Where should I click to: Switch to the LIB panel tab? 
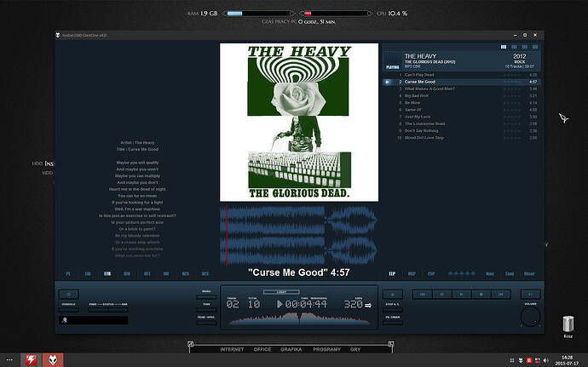(88, 273)
